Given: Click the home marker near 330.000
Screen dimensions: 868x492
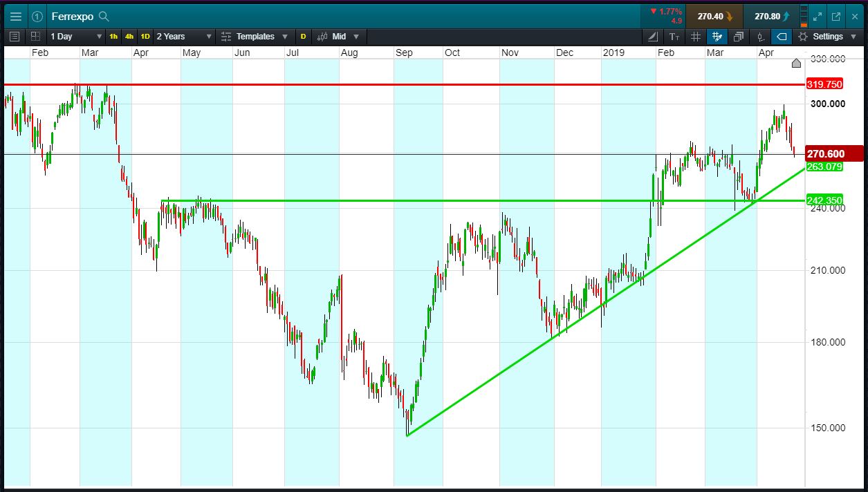Looking at the screenshot, I should pyautogui.click(x=796, y=64).
